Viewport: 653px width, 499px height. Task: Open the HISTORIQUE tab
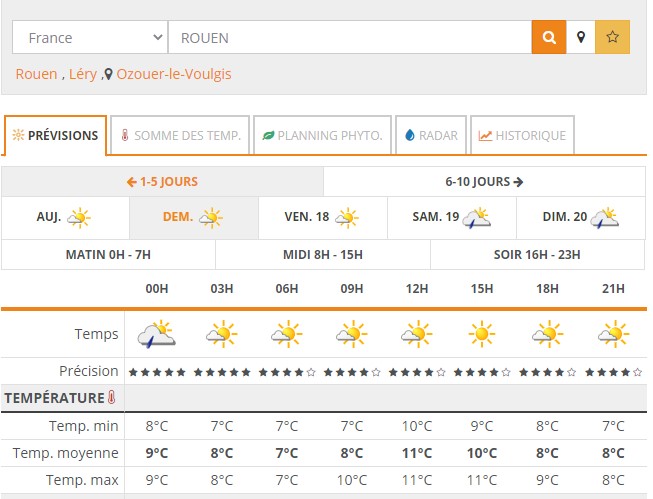point(522,136)
